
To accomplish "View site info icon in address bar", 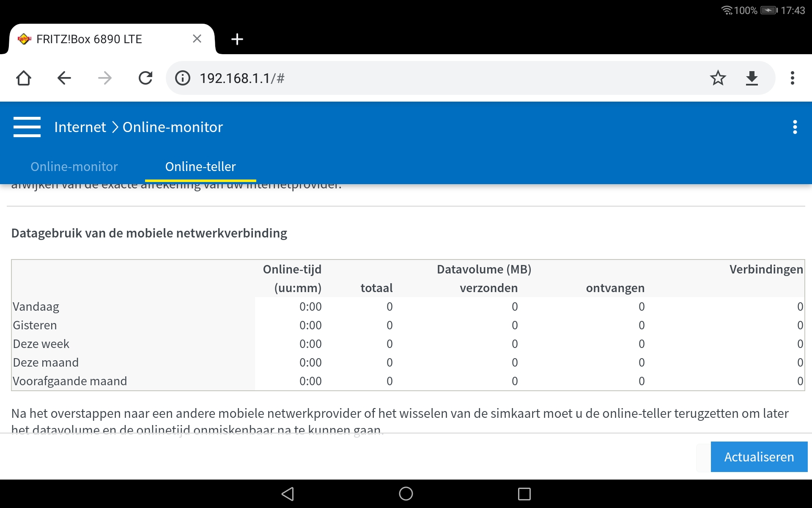I will (183, 78).
